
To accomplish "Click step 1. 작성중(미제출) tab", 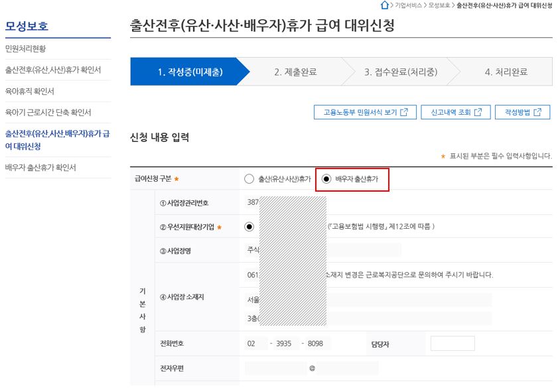I will 190,72.
